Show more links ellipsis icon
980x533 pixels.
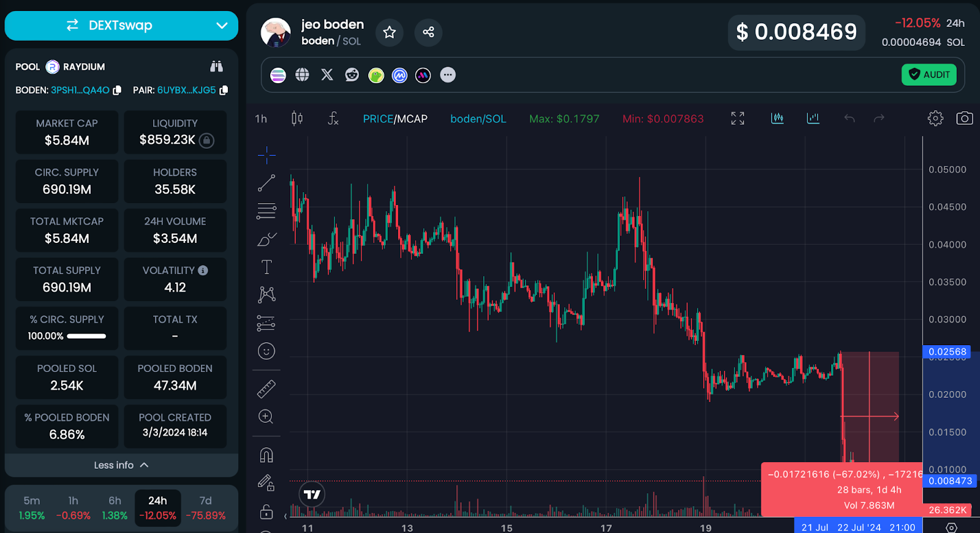[x=448, y=75]
